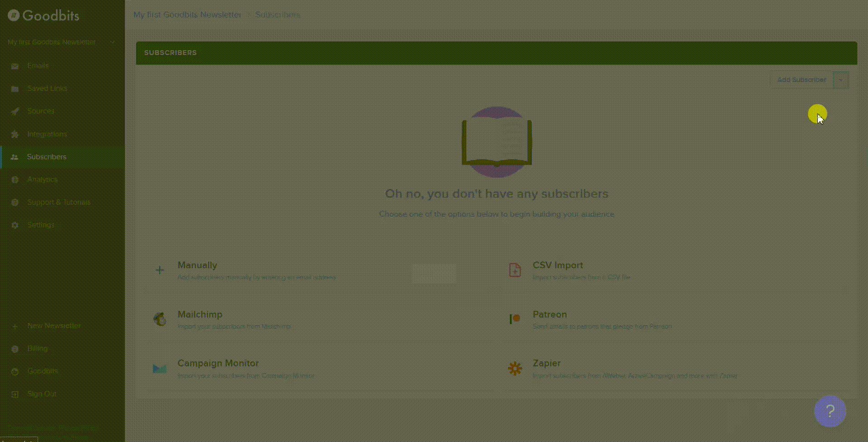The image size is (868, 442).
Task: Open Support & Tutorials
Action: click(59, 202)
